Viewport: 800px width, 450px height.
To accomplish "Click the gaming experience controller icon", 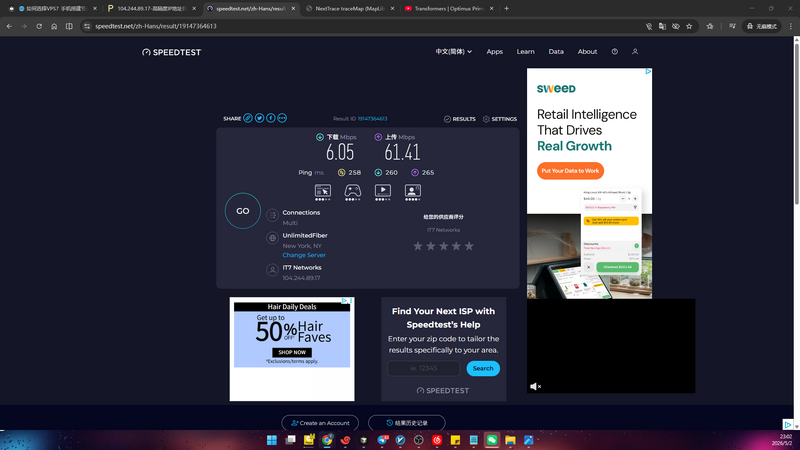I will (353, 191).
